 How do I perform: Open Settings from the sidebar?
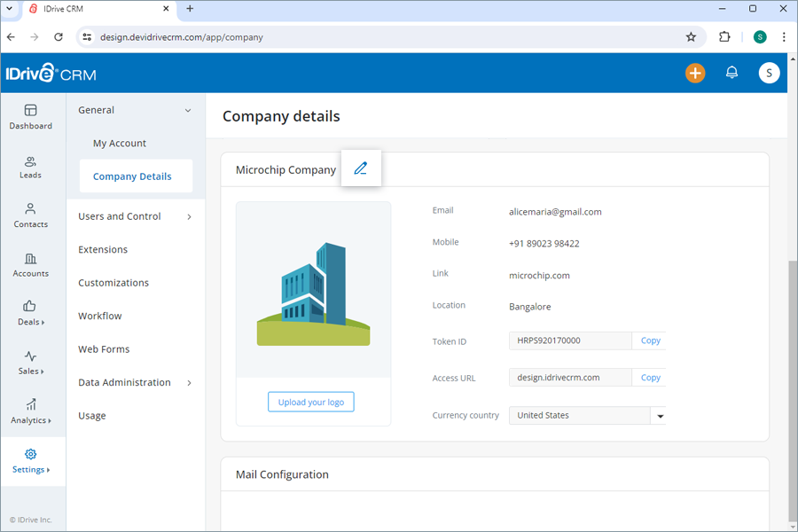(32, 461)
